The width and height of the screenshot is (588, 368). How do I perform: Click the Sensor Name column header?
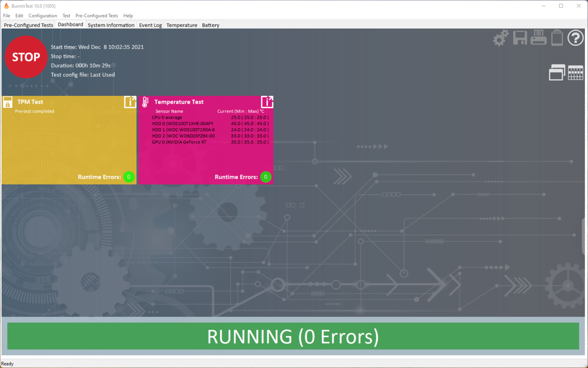[x=169, y=111]
